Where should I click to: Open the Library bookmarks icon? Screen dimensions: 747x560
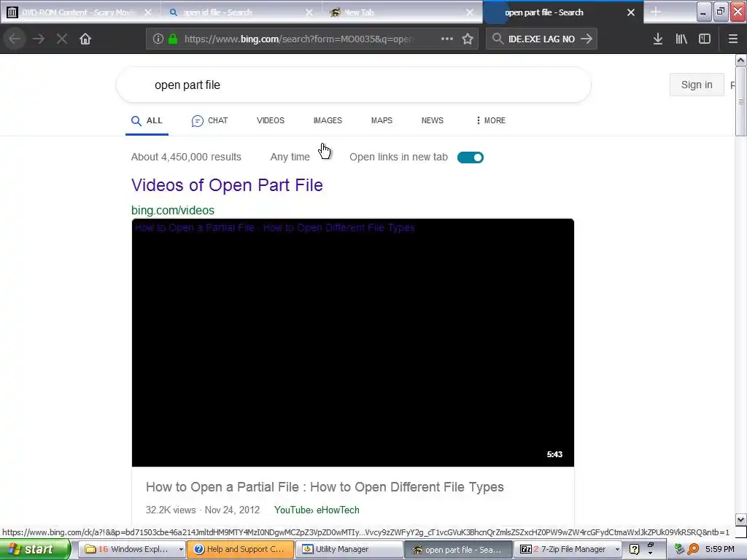click(x=681, y=39)
